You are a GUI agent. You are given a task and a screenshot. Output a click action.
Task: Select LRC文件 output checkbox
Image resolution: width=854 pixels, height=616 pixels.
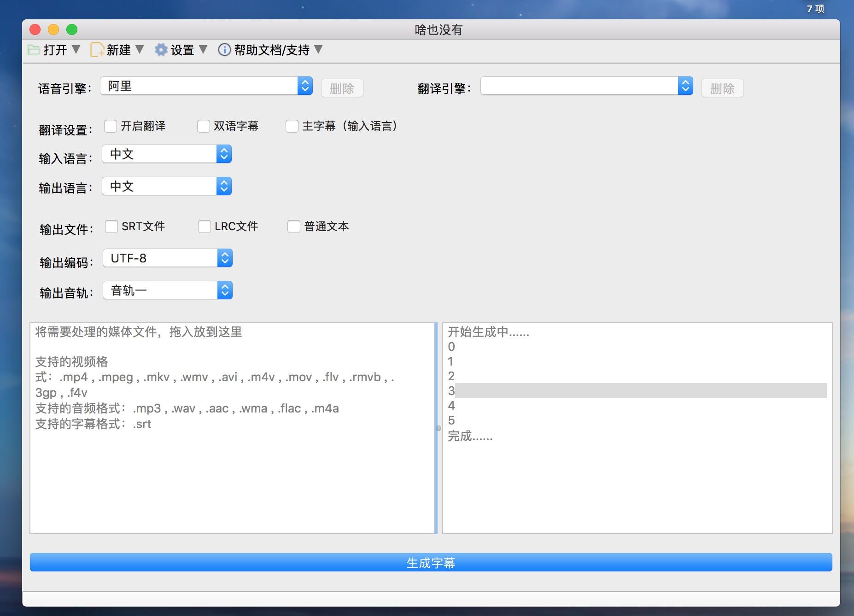[205, 227]
